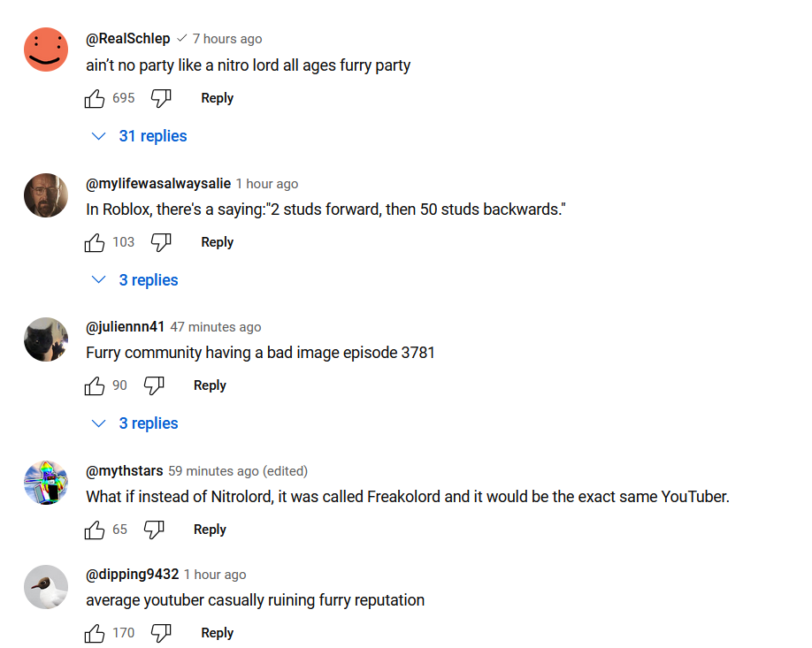Expand the 31 replies thread
Viewport: 812px width, 648px height.
click(141, 136)
